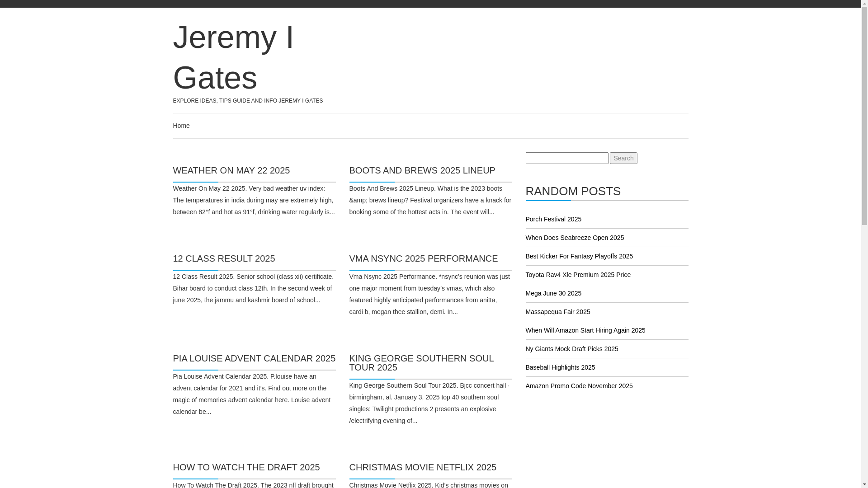Click '12 Class Result 2025. Senior school' excerpt
Viewport: 868px width, 488px height.
[253, 288]
